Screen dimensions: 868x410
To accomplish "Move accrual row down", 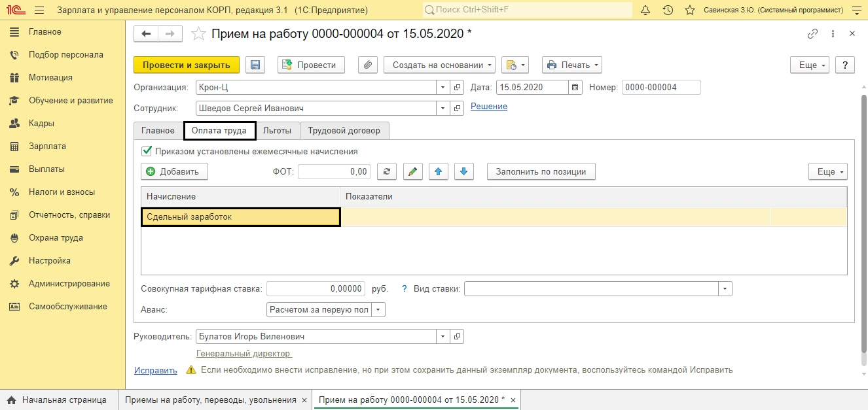I will 463,171.
